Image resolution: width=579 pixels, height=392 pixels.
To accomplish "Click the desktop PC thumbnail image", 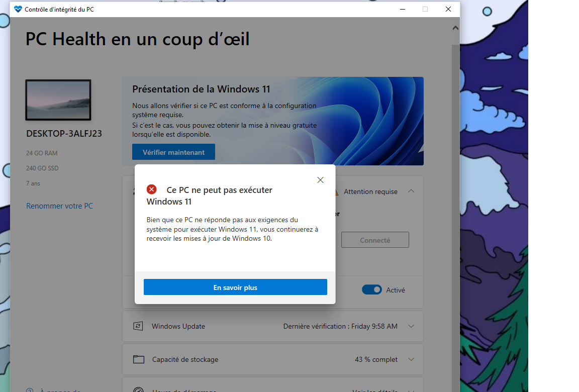I will click(x=58, y=100).
